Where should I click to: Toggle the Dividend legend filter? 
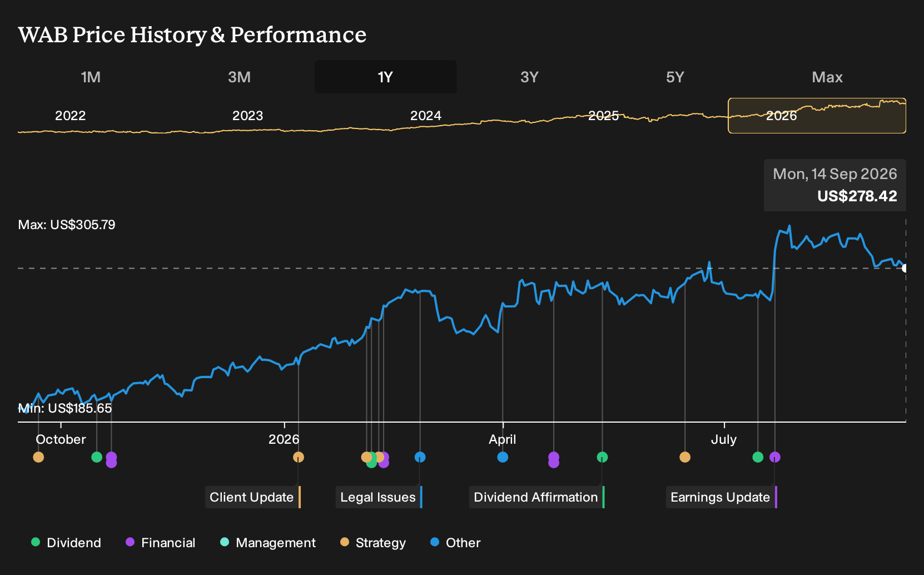click(66, 543)
